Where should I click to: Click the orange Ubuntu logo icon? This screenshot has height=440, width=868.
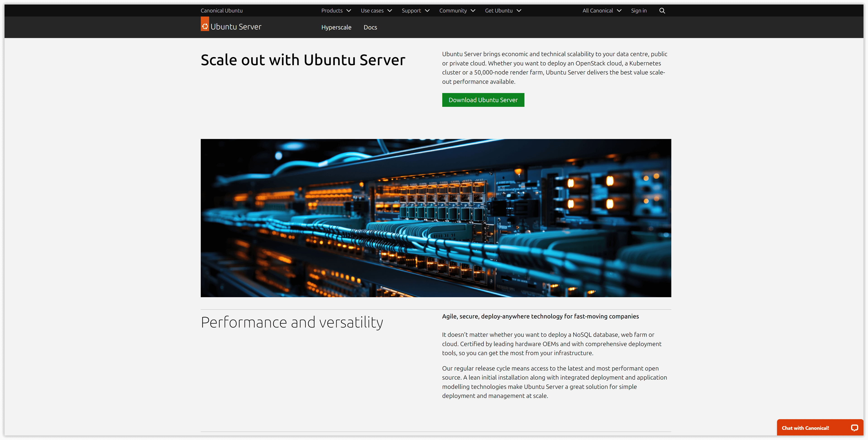coord(205,24)
